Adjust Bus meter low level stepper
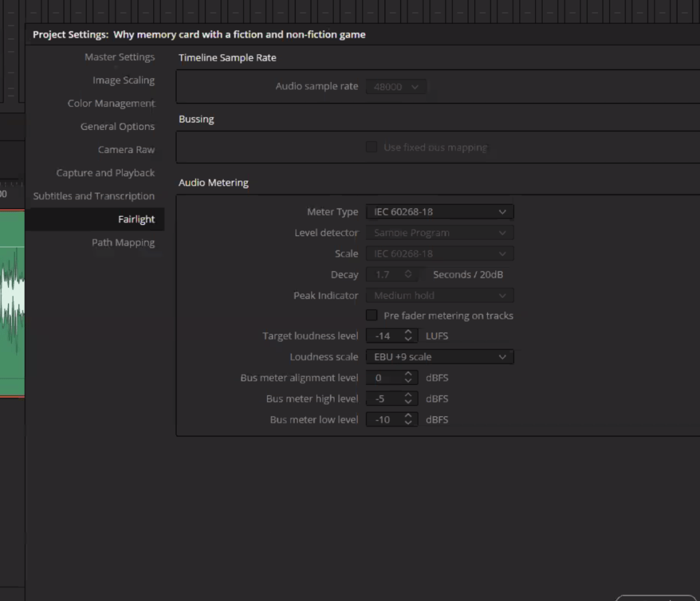 tap(408, 419)
